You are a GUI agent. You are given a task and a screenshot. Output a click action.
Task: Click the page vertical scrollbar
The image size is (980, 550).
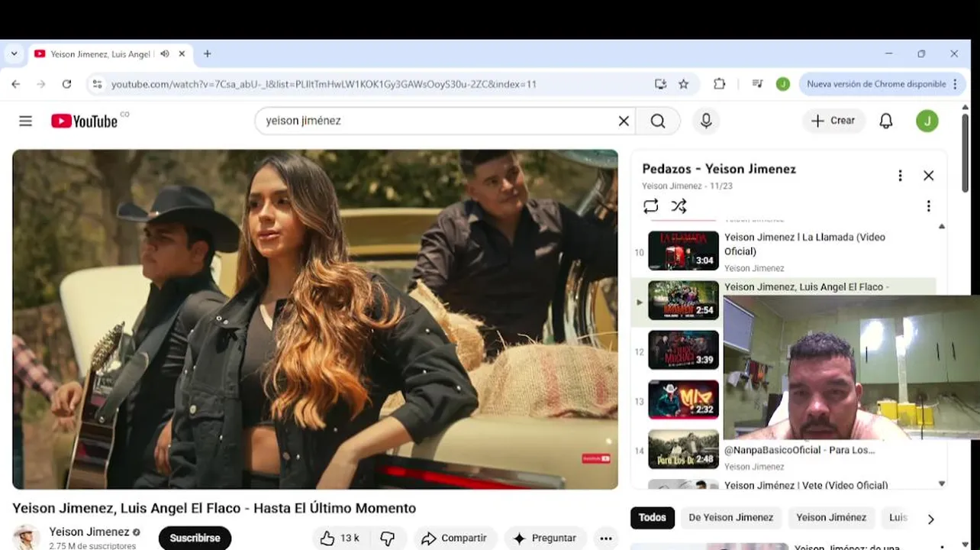click(x=965, y=153)
